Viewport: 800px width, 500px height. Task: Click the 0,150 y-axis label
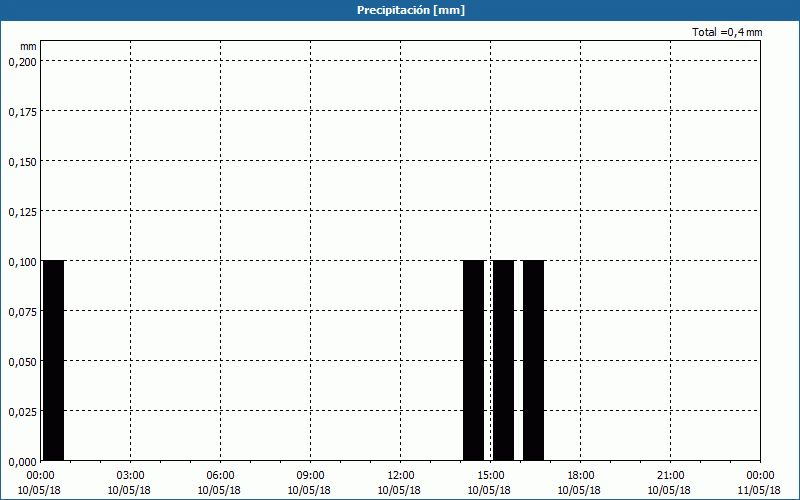click(22, 162)
